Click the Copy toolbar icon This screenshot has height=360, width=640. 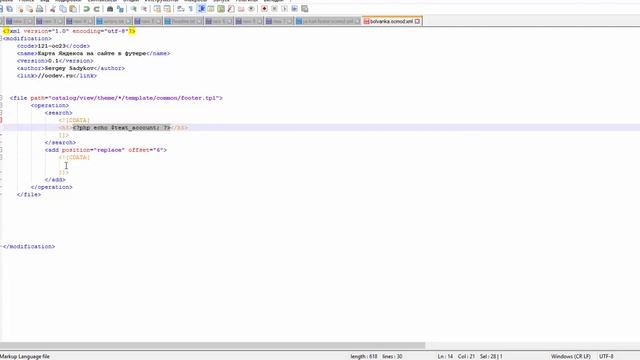click(63, 9)
